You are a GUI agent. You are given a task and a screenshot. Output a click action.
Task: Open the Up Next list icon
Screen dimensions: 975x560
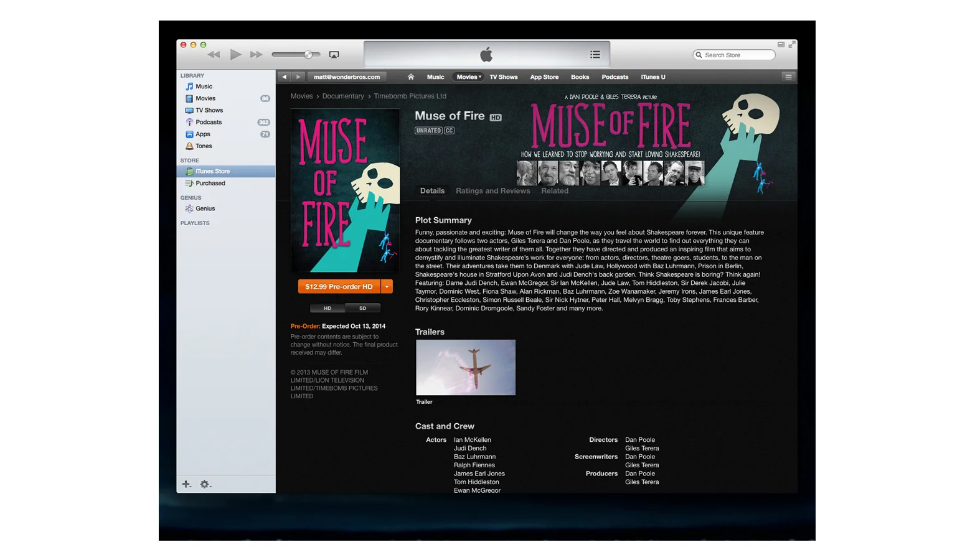pyautogui.click(x=595, y=55)
